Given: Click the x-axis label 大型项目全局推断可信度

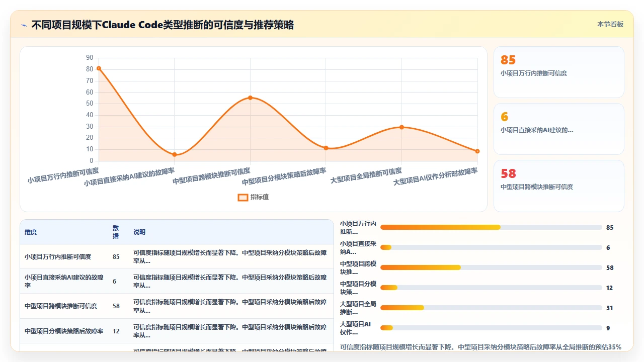Looking at the screenshot, I should point(366,175).
